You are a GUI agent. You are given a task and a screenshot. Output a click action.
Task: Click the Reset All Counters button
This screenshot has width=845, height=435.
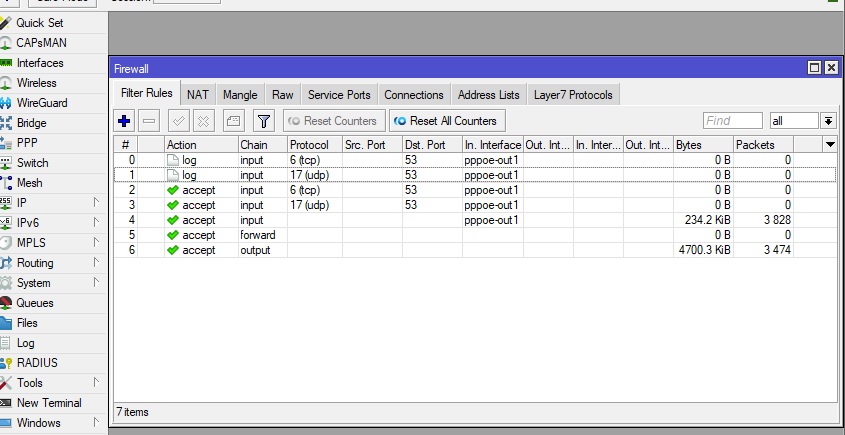(x=447, y=121)
